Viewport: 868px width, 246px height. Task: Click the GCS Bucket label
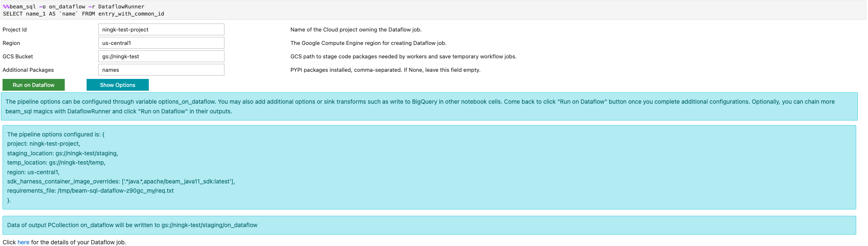(18, 57)
